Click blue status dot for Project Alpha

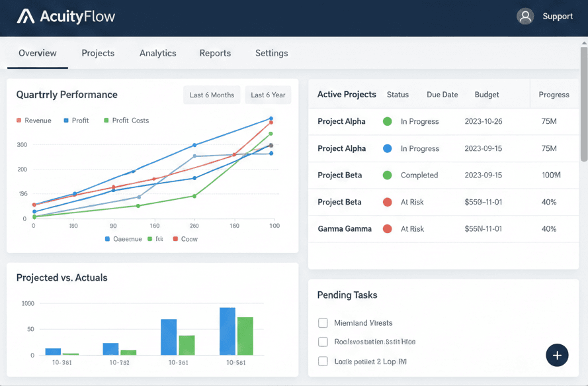click(x=388, y=149)
